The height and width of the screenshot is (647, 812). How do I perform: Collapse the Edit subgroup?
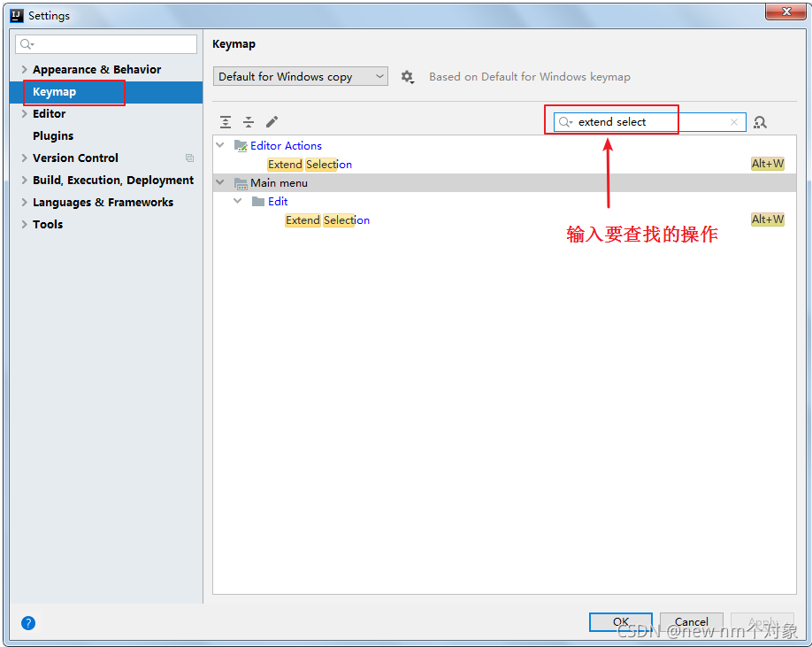pyautogui.click(x=238, y=202)
